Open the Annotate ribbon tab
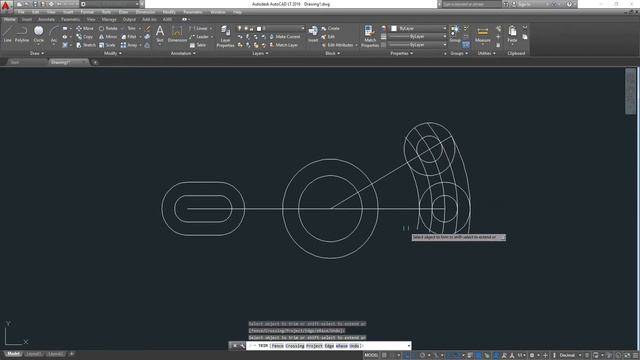Image resolution: width=640 pixels, height=360 pixels. point(46,19)
